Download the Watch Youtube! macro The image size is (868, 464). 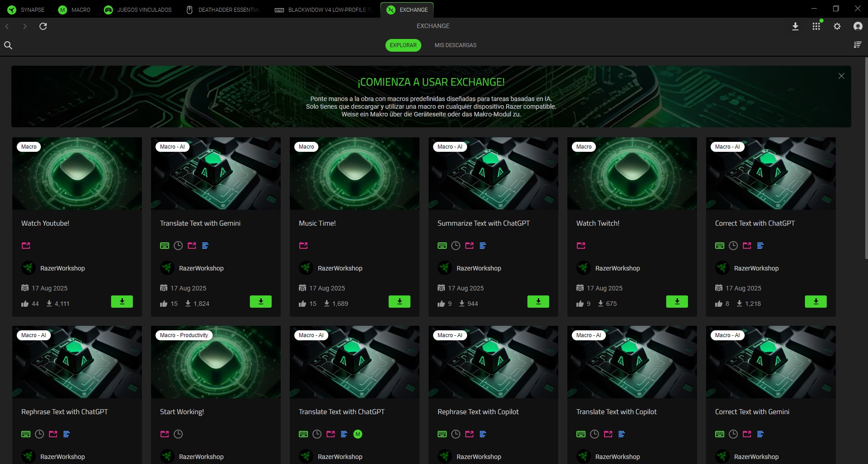click(x=122, y=302)
